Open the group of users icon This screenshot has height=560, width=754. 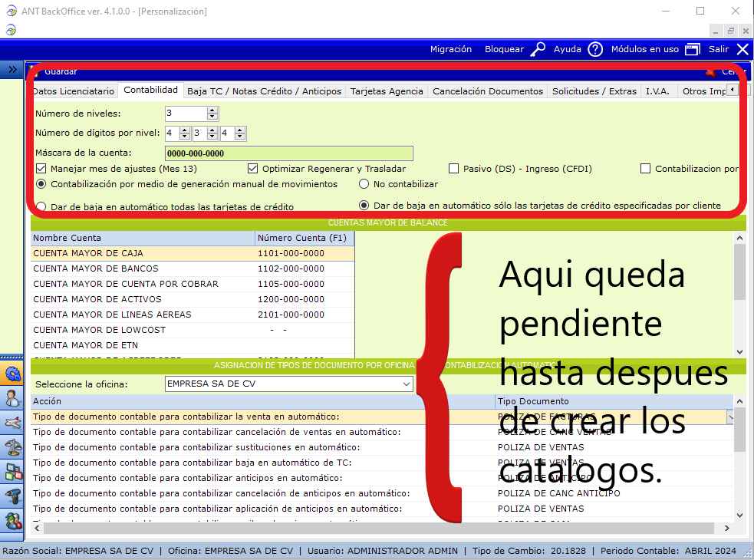pyautogui.click(x=12, y=521)
